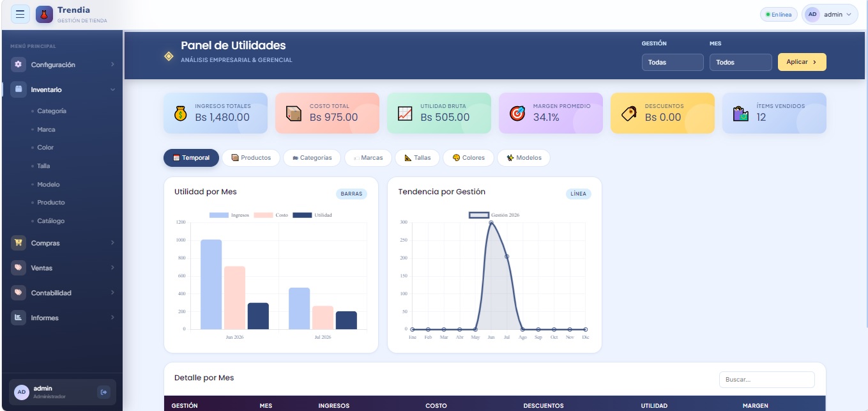Open Producto in the Inventario submenu
Viewport: 868px width, 411px height.
point(50,202)
